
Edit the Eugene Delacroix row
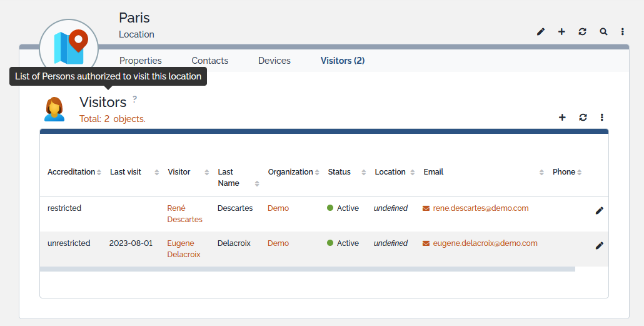pos(599,246)
